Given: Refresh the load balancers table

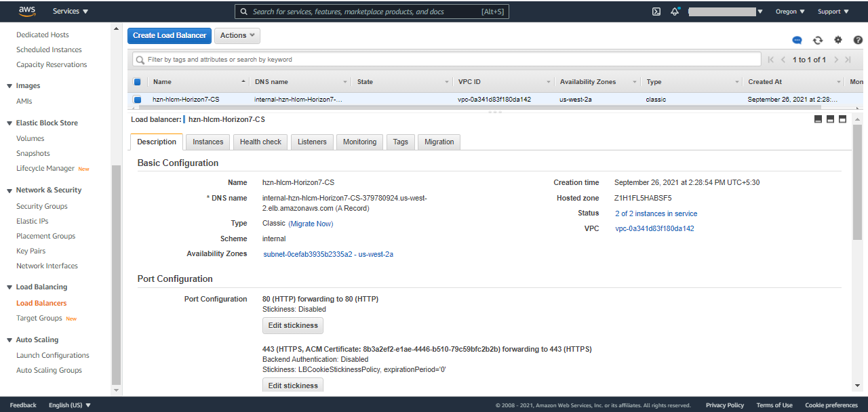Looking at the screenshot, I should [818, 40].
